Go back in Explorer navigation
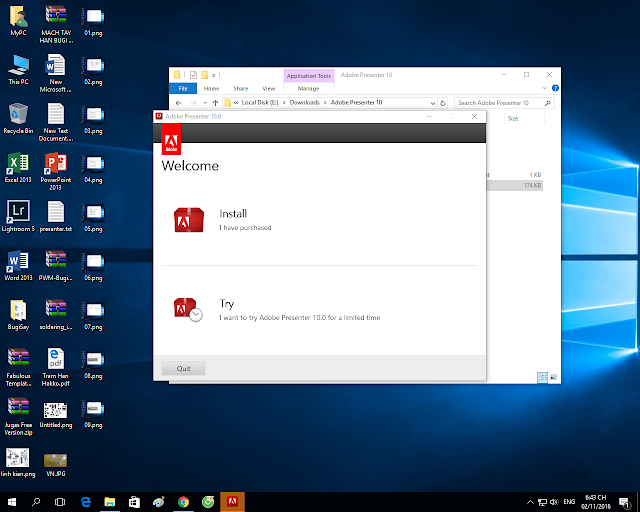 point(178,103)
